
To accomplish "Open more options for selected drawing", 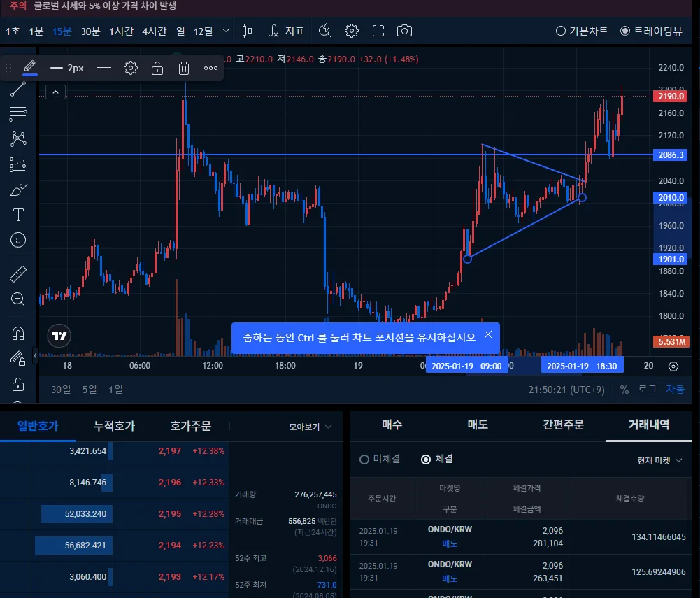I will [x=210, y=68].
